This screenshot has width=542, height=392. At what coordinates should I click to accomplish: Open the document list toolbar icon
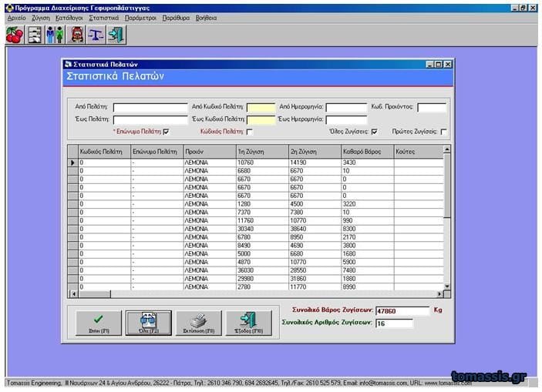tap(35, 35)
